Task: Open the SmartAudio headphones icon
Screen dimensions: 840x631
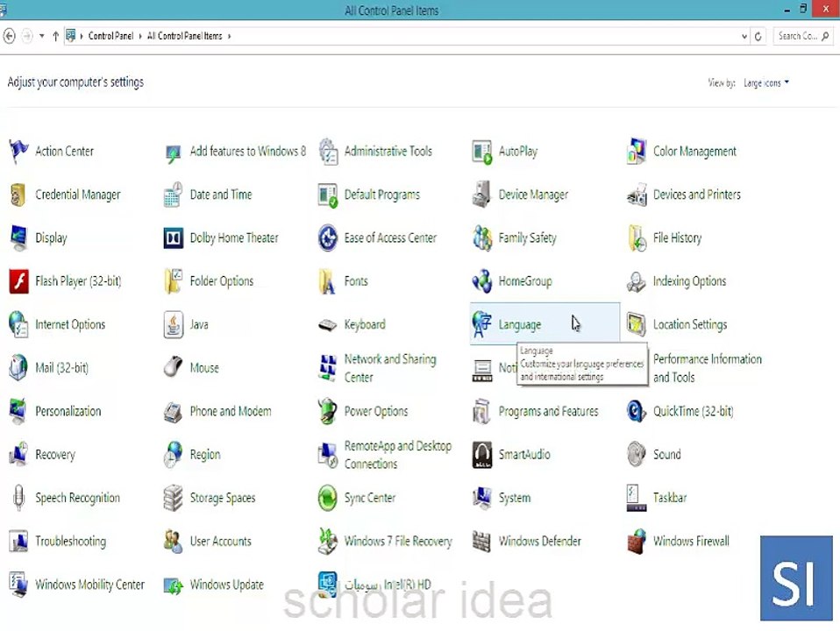Action: tap(482, 454)
